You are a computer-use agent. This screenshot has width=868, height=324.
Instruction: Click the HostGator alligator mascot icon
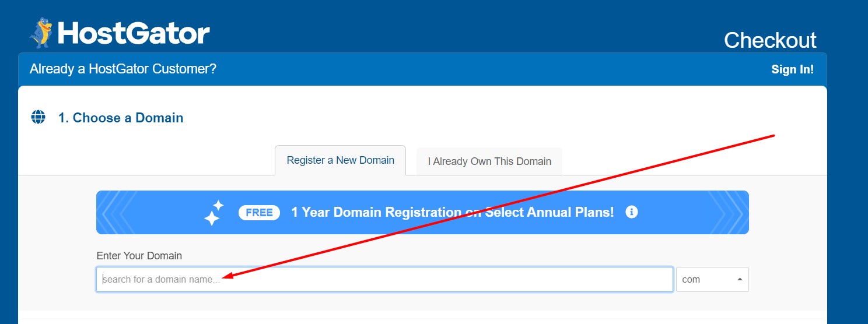(41, 33)
